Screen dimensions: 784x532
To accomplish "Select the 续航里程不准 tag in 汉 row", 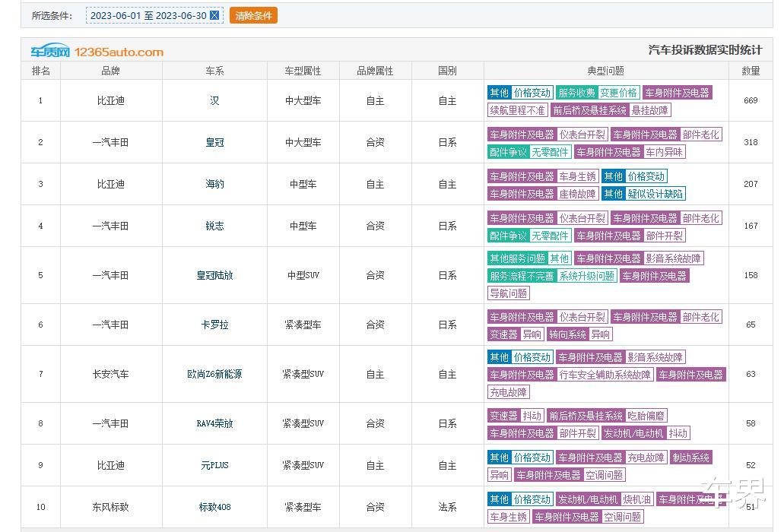I will coord(518,110).
